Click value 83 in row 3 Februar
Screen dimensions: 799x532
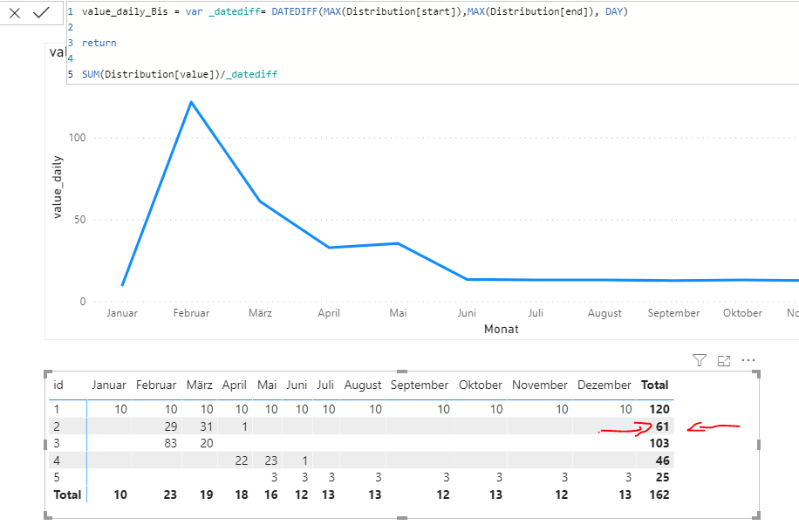coord(171,443)
